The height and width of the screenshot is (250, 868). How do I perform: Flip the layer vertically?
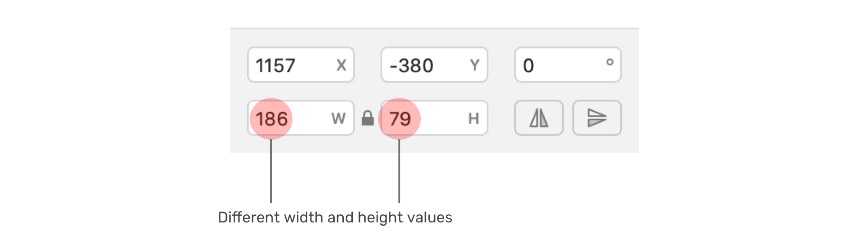coord(597,118)
